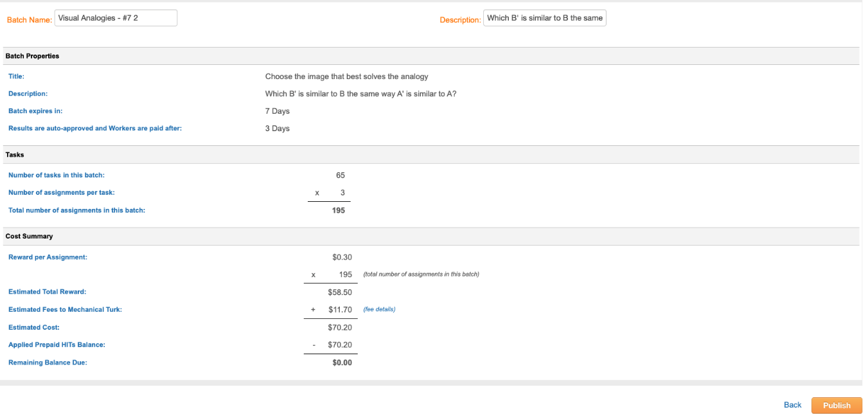Click the Number of assignments per task label

(62, 192)
